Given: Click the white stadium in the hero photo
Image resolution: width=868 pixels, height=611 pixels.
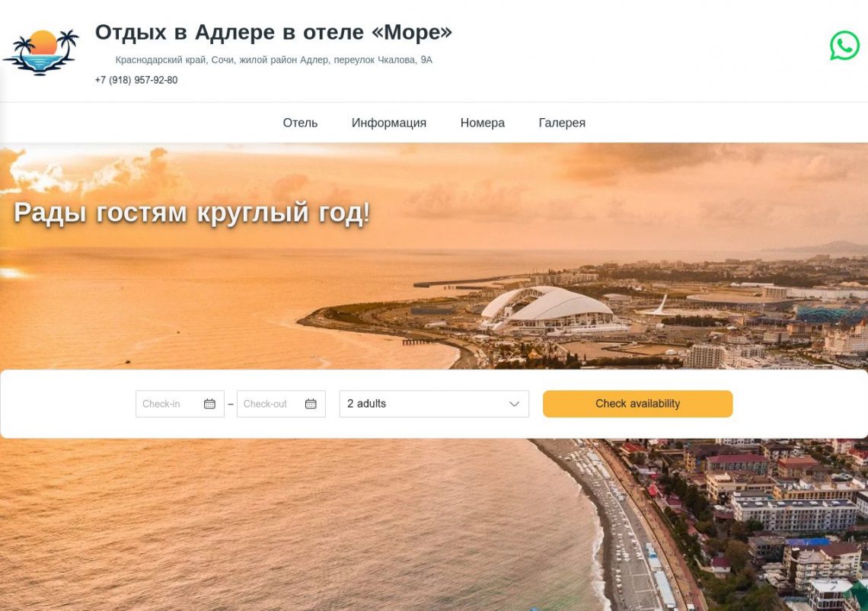Looking at the screenshot, I should click(548, 309).
